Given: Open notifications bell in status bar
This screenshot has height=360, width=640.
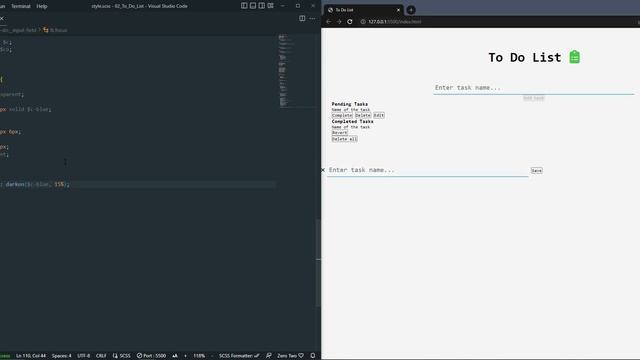Looking at the screenshot, I should 313,356.
